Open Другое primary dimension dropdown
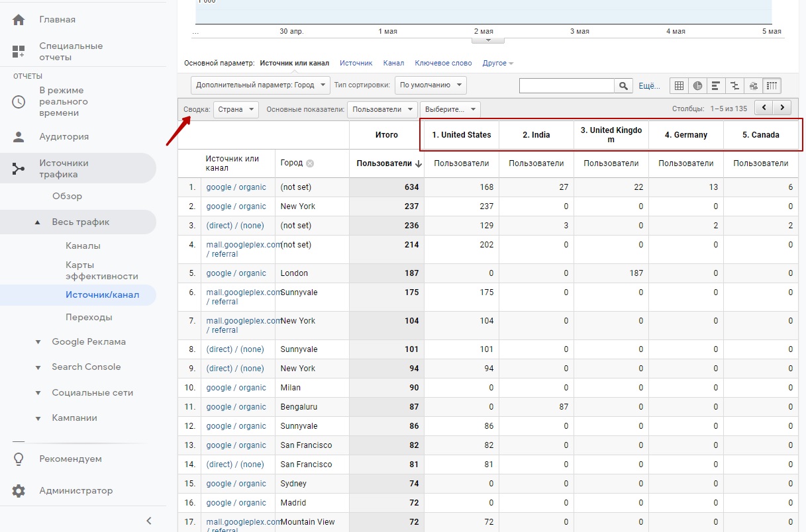This screenshot has height=532, width=806. tap(498, 63)
